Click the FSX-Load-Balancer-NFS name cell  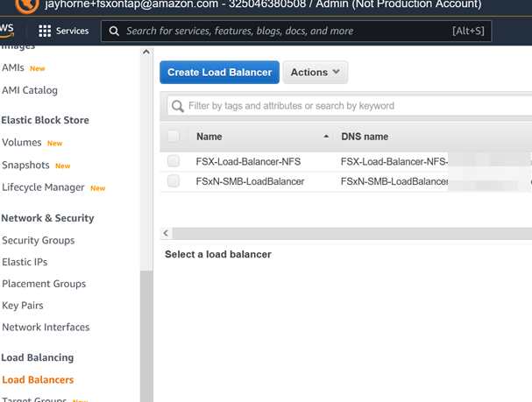pyautogui.click(x=248, y=162)
